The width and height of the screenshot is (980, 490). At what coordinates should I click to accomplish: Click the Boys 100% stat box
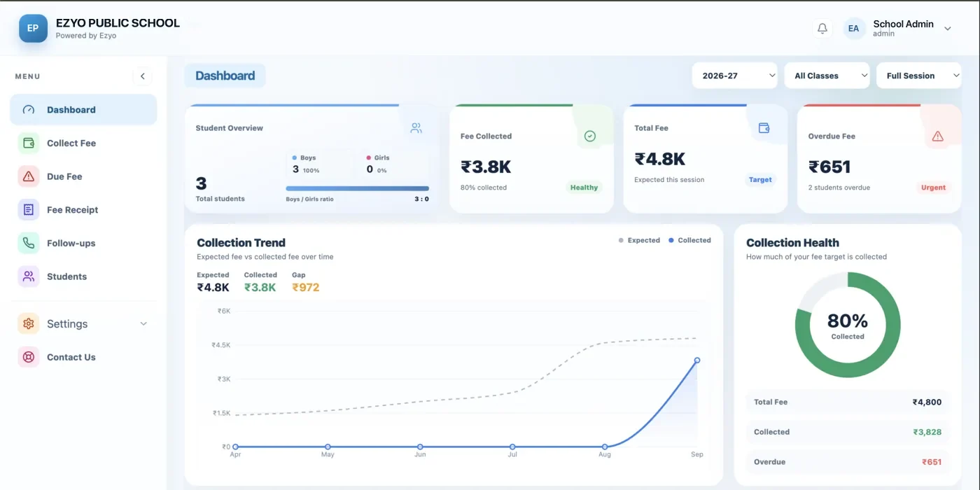[x=319, y=165]
